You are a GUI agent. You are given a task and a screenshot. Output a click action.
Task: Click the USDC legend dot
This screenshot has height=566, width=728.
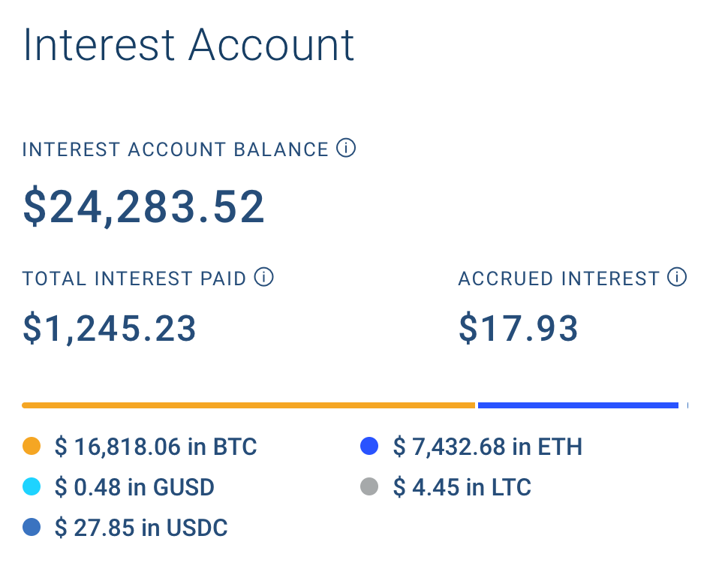point(32,527)
